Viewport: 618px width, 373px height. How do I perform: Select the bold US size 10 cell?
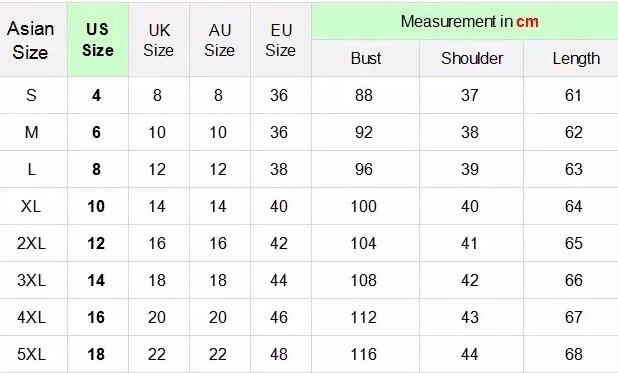tap(96, 206)
